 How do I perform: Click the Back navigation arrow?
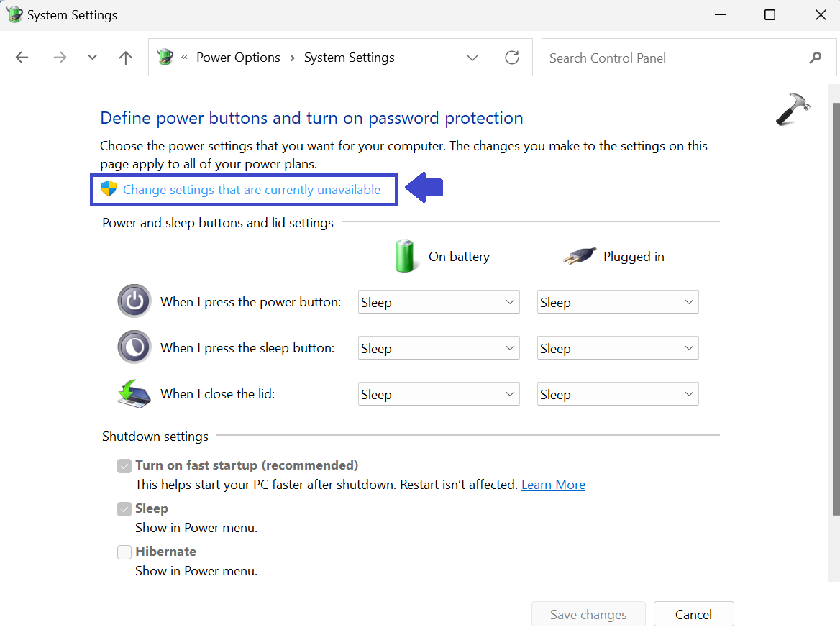(22, 58)
